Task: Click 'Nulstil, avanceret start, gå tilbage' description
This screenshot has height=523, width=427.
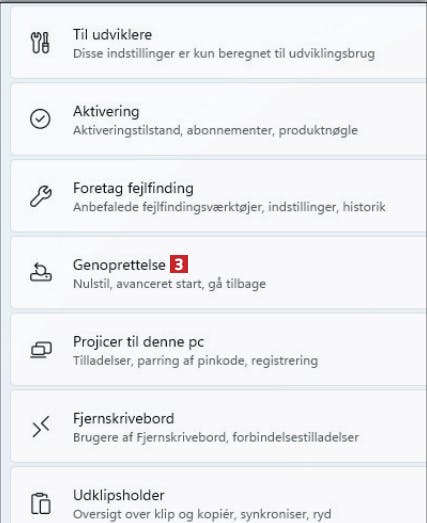Action: click(x=169, y=284)
